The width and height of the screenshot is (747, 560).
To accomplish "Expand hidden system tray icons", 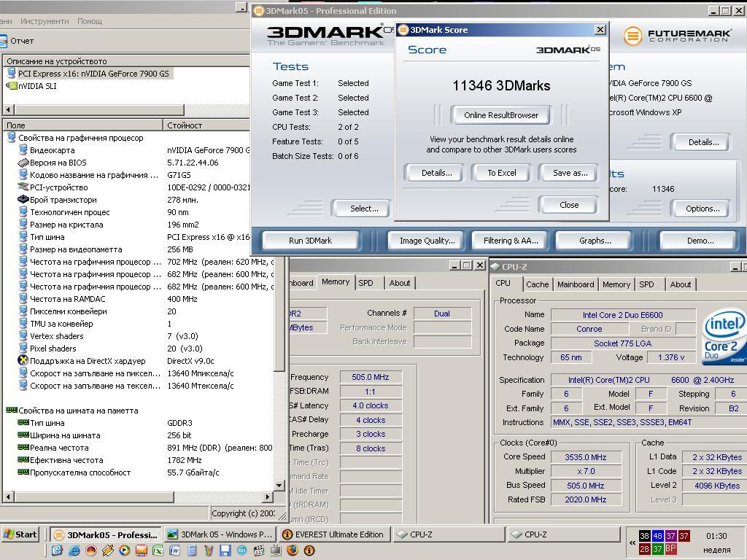I will coord(632,542).
